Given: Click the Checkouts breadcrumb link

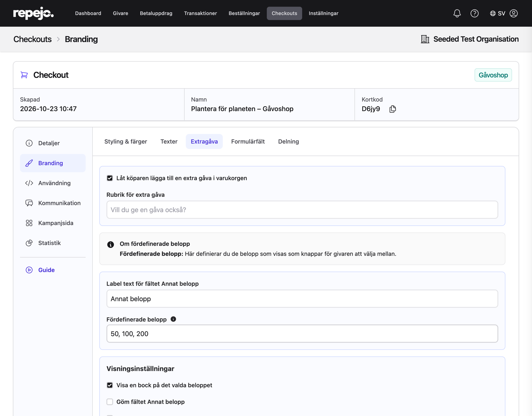Looking at the screenshot, I should [x=33, y=39].
